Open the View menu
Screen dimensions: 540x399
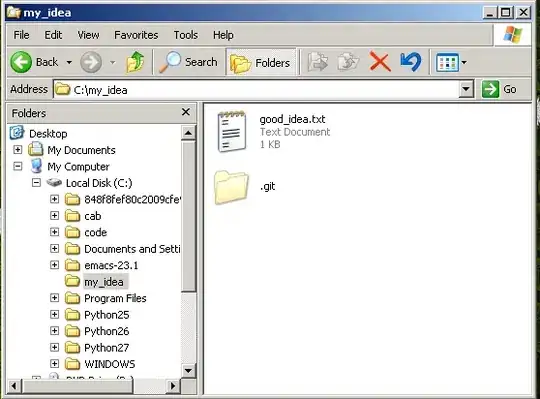[x=88, y=35]
